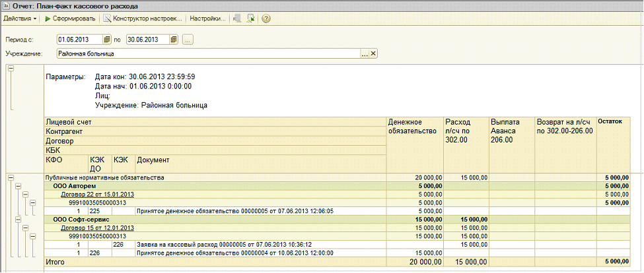Collapse Публичные нормативные обязательства group
The width and height of the screenshot is (644, 273).
coord(11,178)
